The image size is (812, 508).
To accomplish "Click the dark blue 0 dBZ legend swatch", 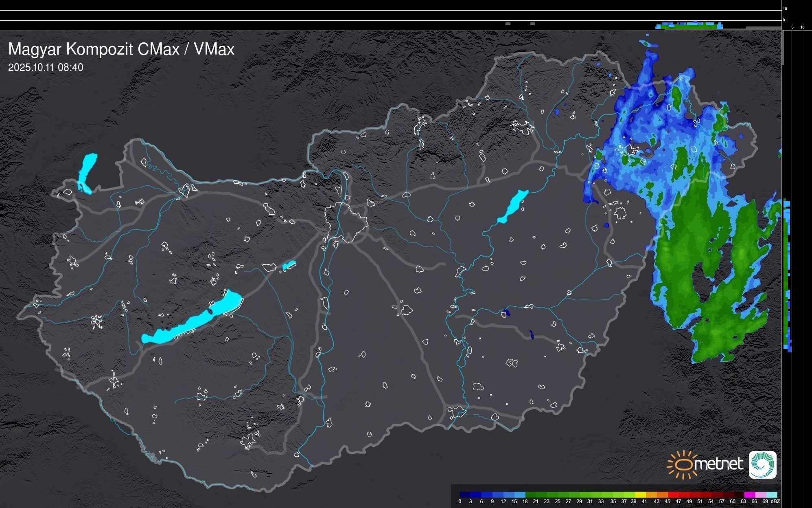I will click(x=465, y=495).
